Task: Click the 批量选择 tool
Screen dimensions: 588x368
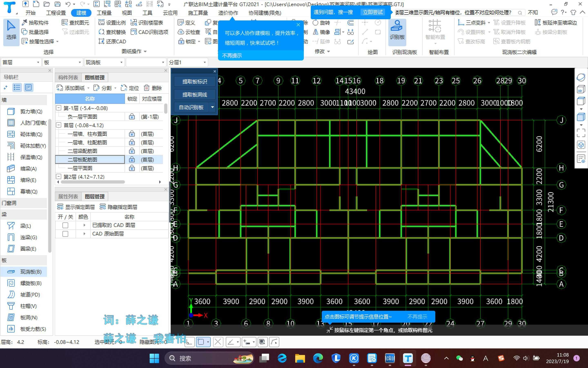Action: coord(35,32)
